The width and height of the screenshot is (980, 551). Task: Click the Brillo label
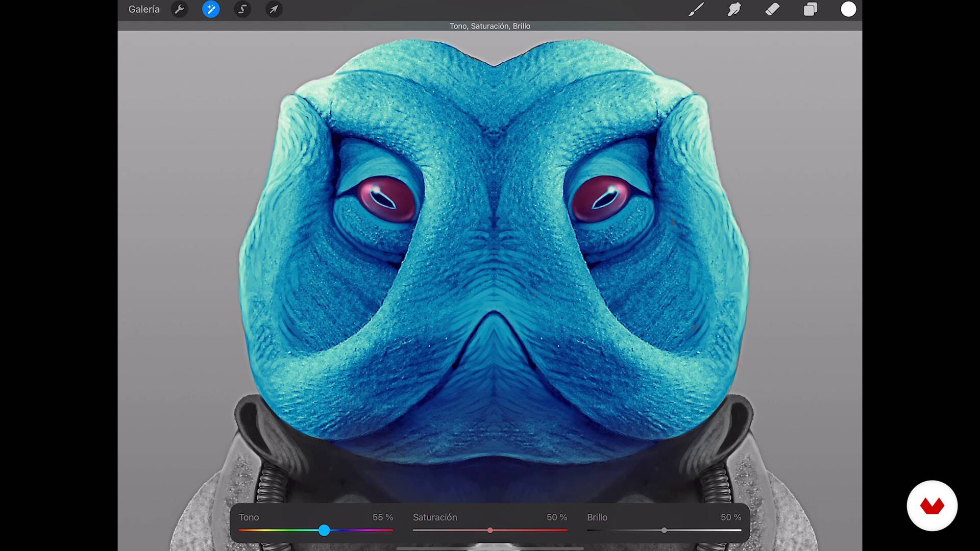tap(597, 517)
